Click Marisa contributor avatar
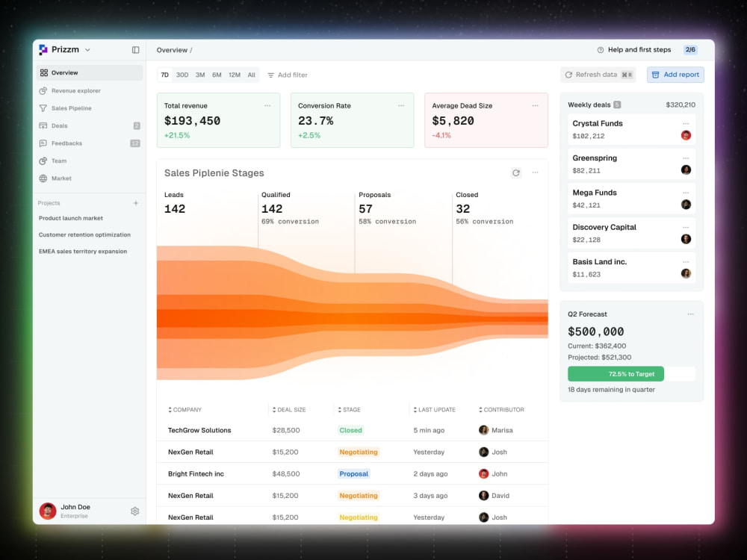Image resolution: width=747 pixels, height=560 pixels. tap(483, 430)
